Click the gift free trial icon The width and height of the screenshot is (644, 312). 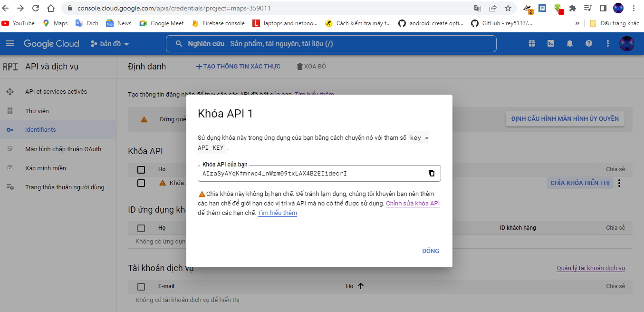[531, 44]
